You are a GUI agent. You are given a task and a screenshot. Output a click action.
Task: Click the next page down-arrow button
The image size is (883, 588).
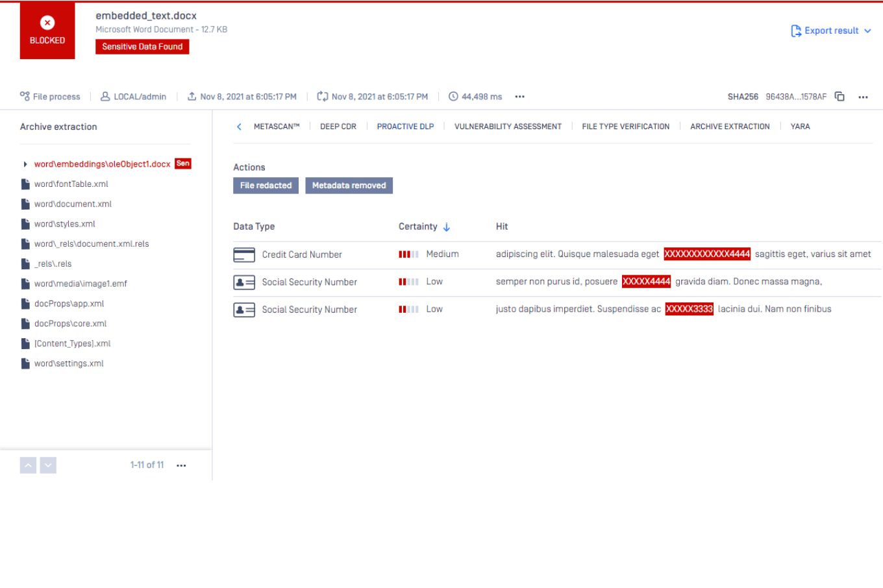(x=48, y=465)
